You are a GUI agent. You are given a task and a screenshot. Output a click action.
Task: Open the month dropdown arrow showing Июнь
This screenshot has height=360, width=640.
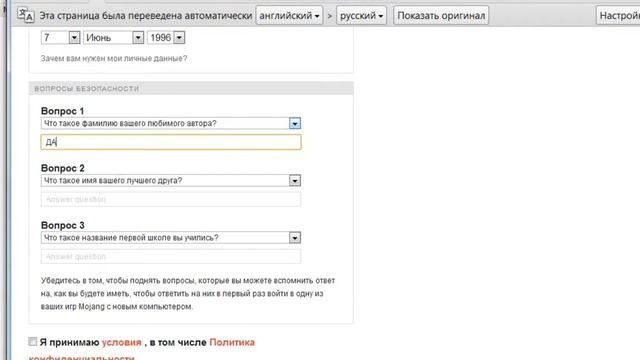tap(138, 38)
